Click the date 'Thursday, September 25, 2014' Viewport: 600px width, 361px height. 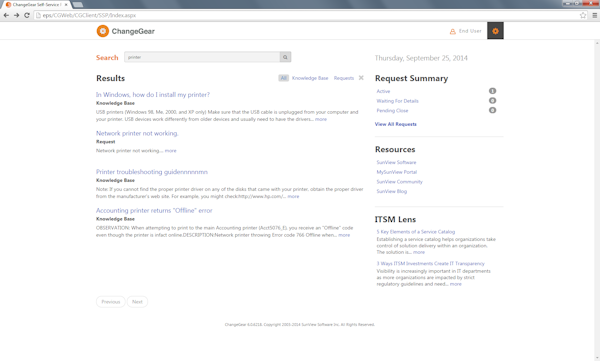click(x=421, y=58)
